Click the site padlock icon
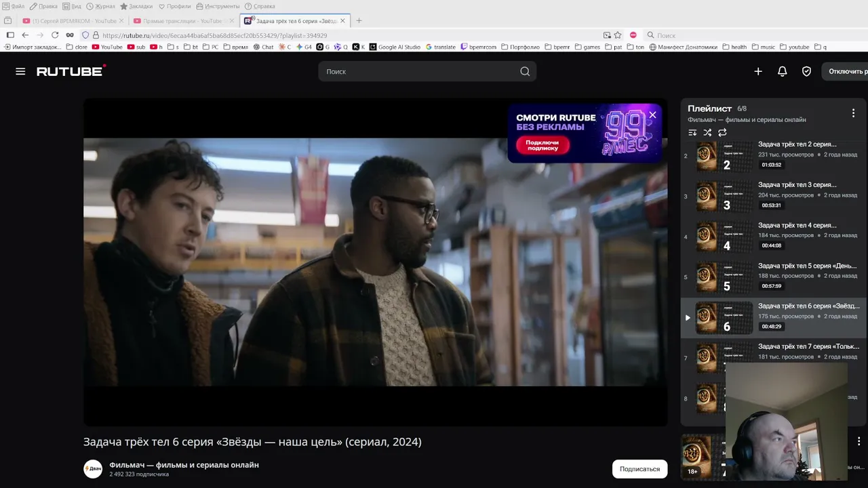The image size is (868, 488). click(x=96, y=35)
